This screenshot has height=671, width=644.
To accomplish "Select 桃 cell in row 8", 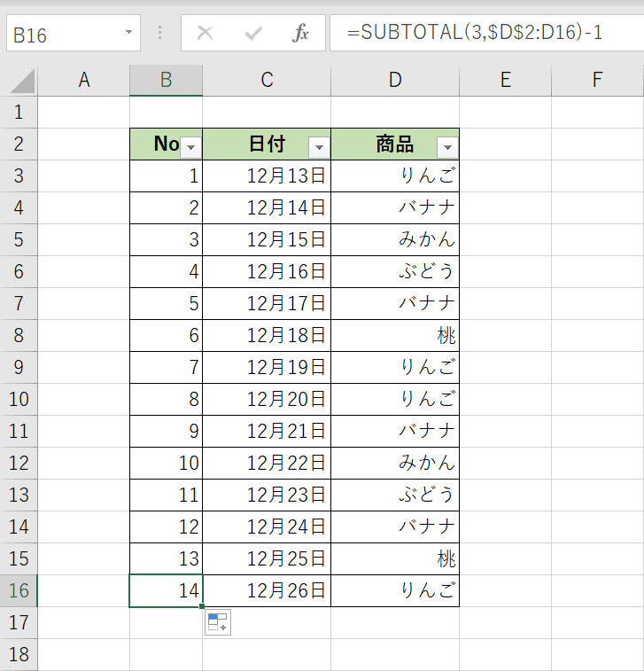I will pyautogui.click(x=395, y=335).
